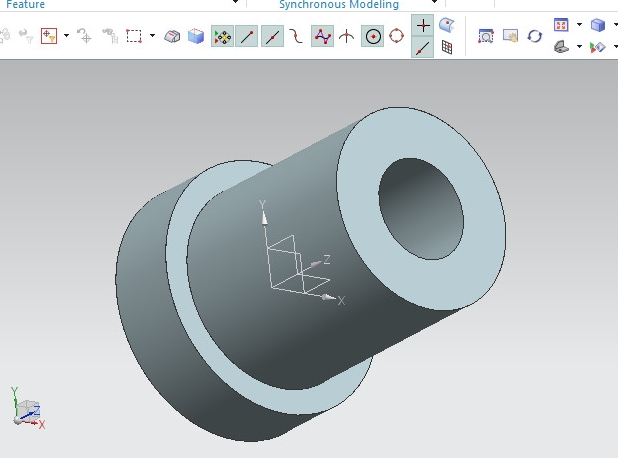The width and height of the screenshot is (618, 458).
Task: Toggle the Arc Center snap option
Action: [372, 36]
